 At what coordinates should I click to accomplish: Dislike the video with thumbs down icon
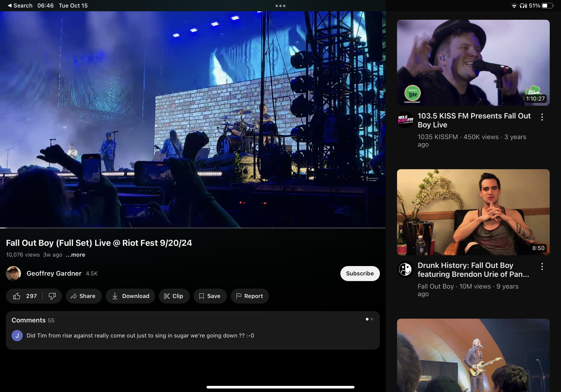(x=52, y=296)
